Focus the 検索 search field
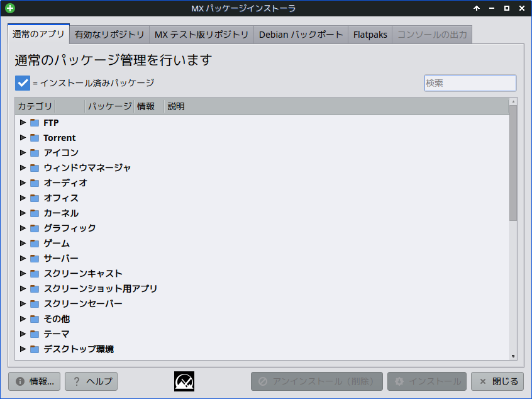This screenshot has width=532, height=399. [x=470, y=83]
